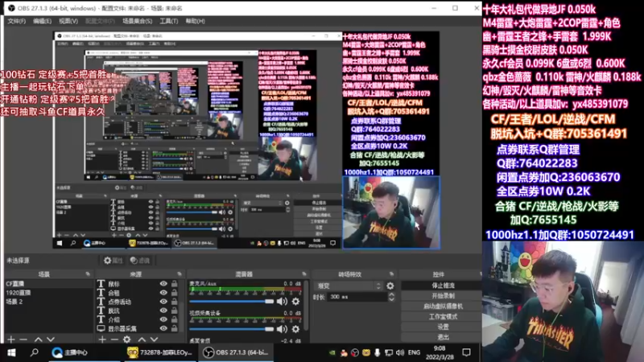Enable 工作室模式 studio mode
This screenshot has height=362, width=644.
(442, 316)
